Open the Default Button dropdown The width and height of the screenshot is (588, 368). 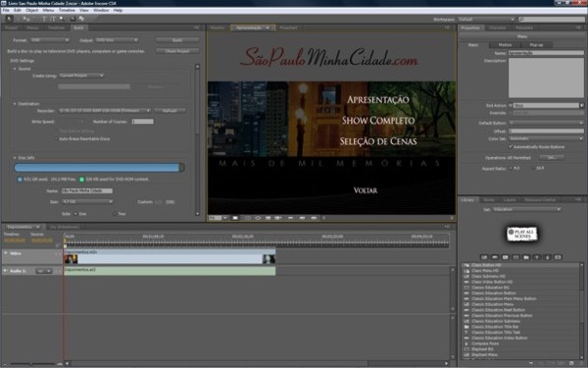pos(546,123)
